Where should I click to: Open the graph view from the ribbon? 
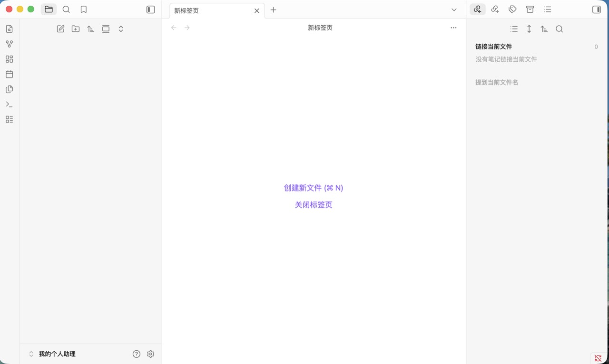pyautogui.click(x=10, y=44)
